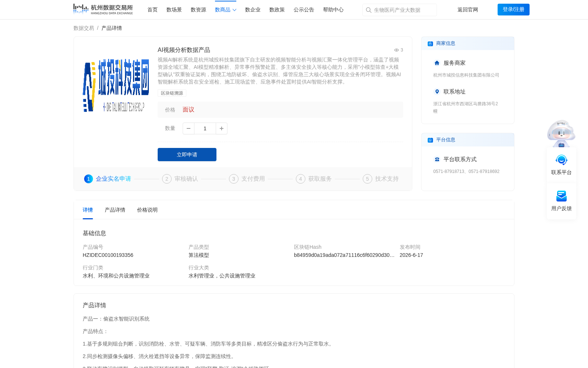The height and width of the screenshot is (368, 588).
Task: Click the 服务商家 house icon
Action: pos(437,63)
